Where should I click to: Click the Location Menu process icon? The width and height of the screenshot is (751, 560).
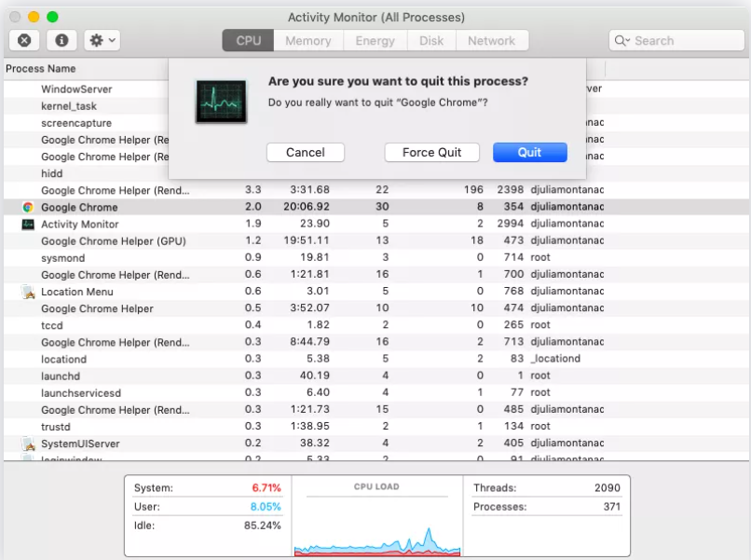coord(27,292)
